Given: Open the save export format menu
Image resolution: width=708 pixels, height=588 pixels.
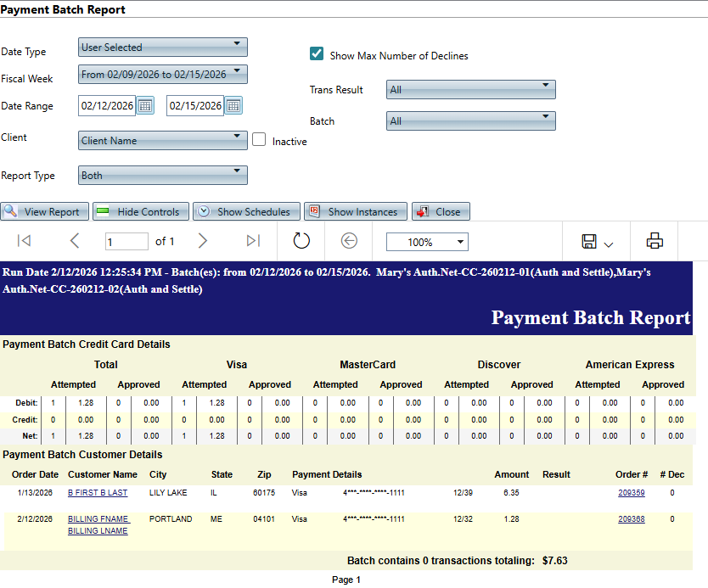Looking at the screenshot, I should coord(597,242).
